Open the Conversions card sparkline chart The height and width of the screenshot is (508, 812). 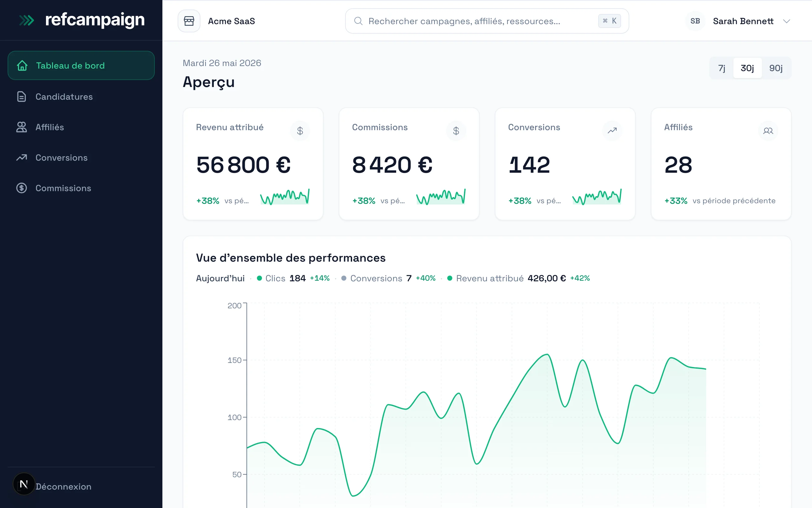[597, 197]
